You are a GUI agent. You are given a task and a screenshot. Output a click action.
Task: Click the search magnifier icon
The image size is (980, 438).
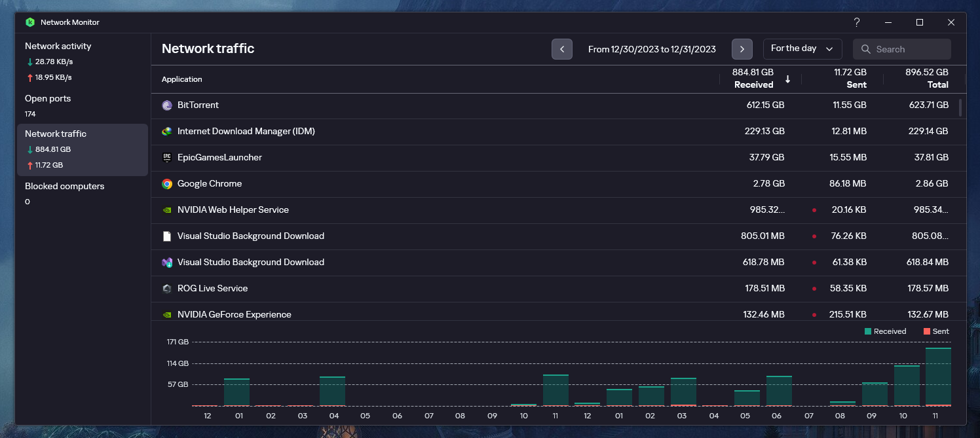(866, 49)
